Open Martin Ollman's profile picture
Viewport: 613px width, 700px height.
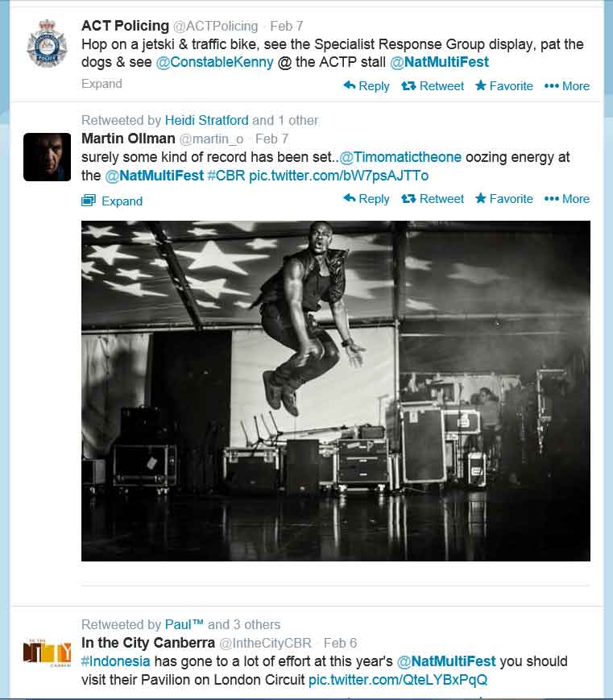[x=47, y=157]
